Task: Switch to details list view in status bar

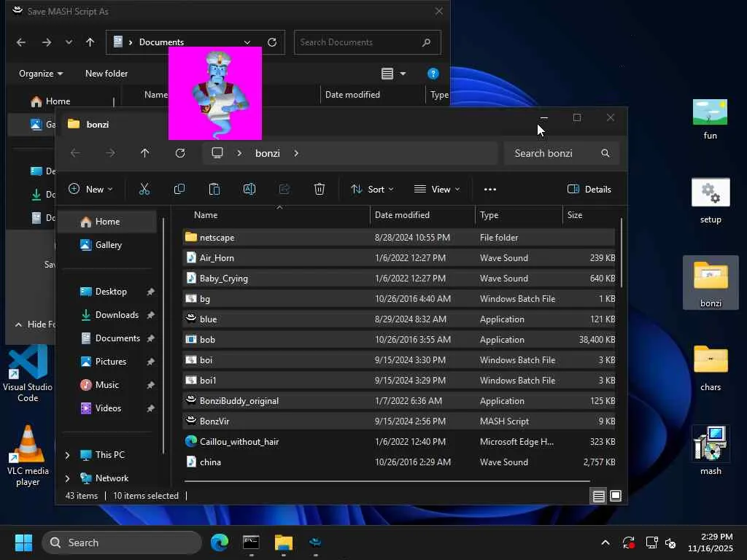Action: point(598,496)
